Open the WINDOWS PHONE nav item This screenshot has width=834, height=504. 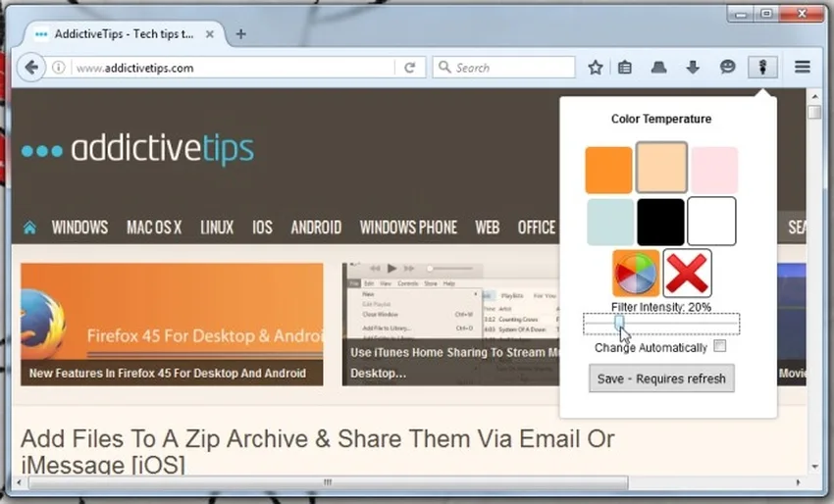tap(408, 227)
